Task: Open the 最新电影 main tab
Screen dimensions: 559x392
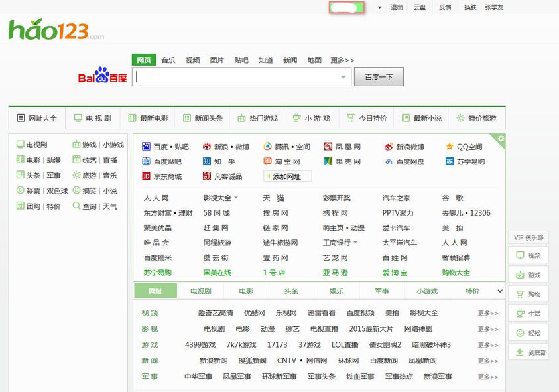Action: point(148,118)
